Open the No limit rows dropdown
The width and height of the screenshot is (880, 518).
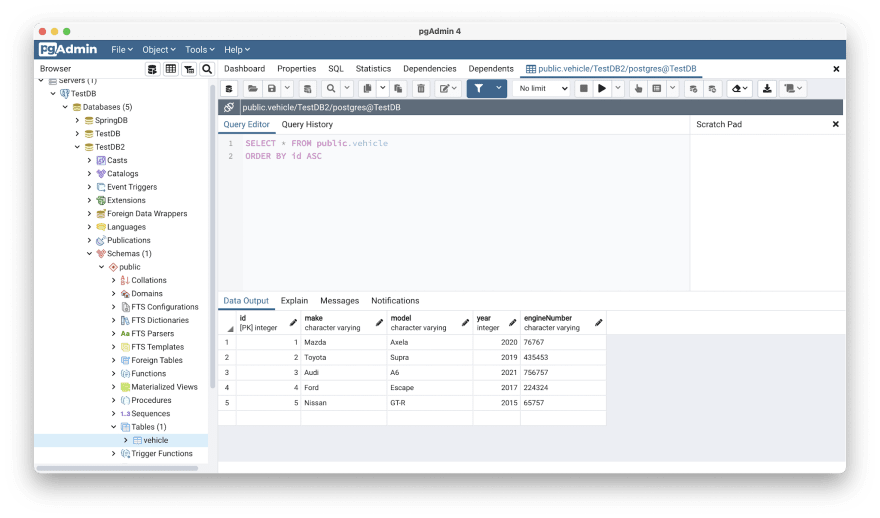(x=543, y=89)
